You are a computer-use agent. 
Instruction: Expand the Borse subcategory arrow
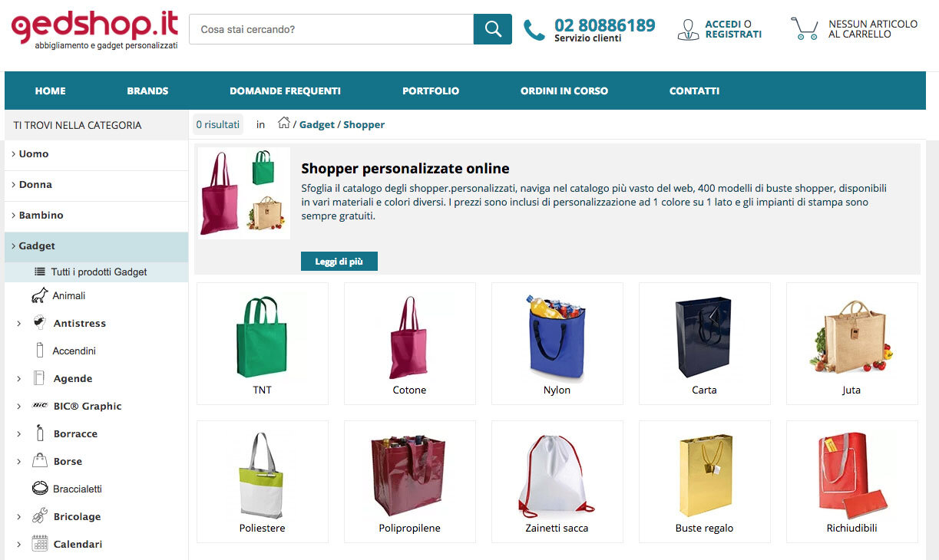coord(18,462)
